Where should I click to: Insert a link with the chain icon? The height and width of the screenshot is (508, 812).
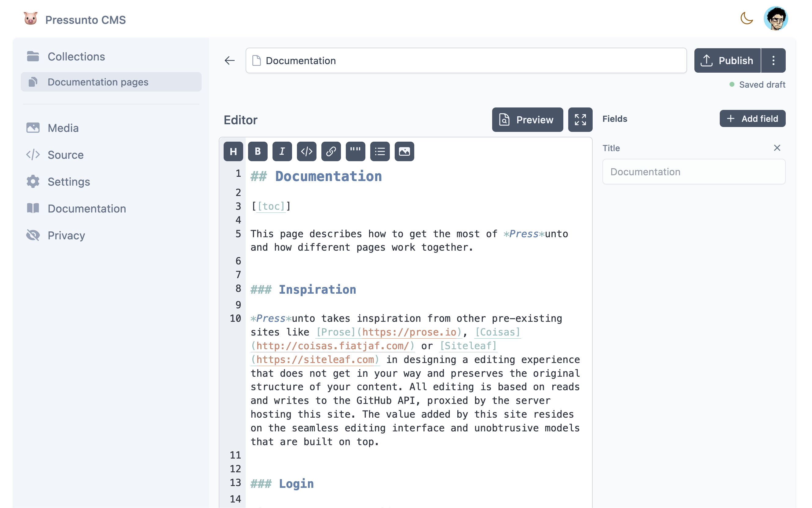pyautogui.click(x=331, y=151)
